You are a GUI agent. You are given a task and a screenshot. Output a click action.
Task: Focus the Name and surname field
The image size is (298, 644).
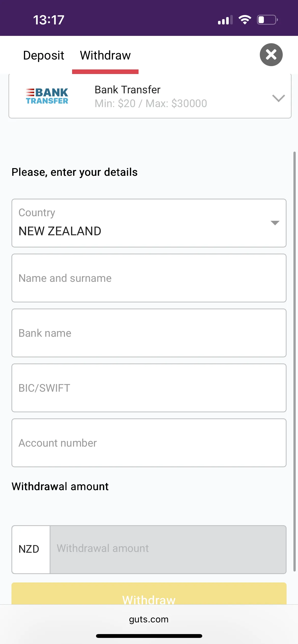(x=149, y=278)
